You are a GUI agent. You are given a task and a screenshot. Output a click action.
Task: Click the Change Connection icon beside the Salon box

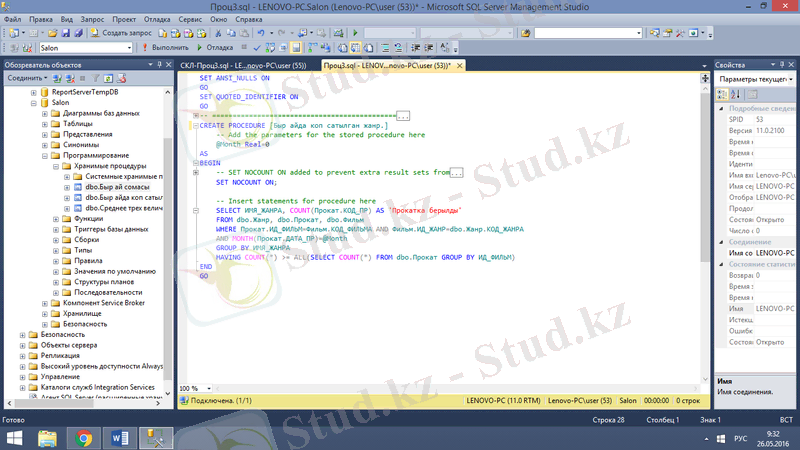[27, 48]
